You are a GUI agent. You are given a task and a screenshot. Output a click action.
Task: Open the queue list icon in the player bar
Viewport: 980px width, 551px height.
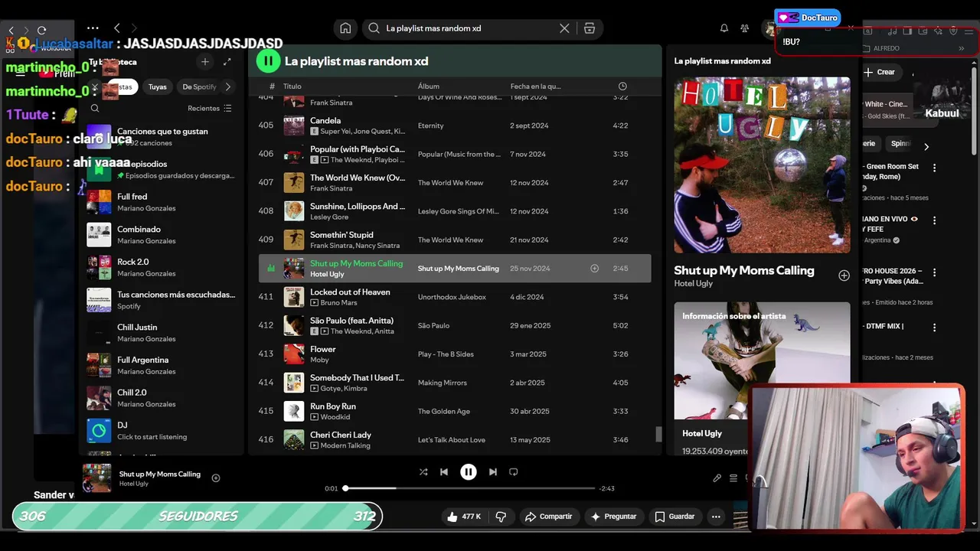(733, 478)
